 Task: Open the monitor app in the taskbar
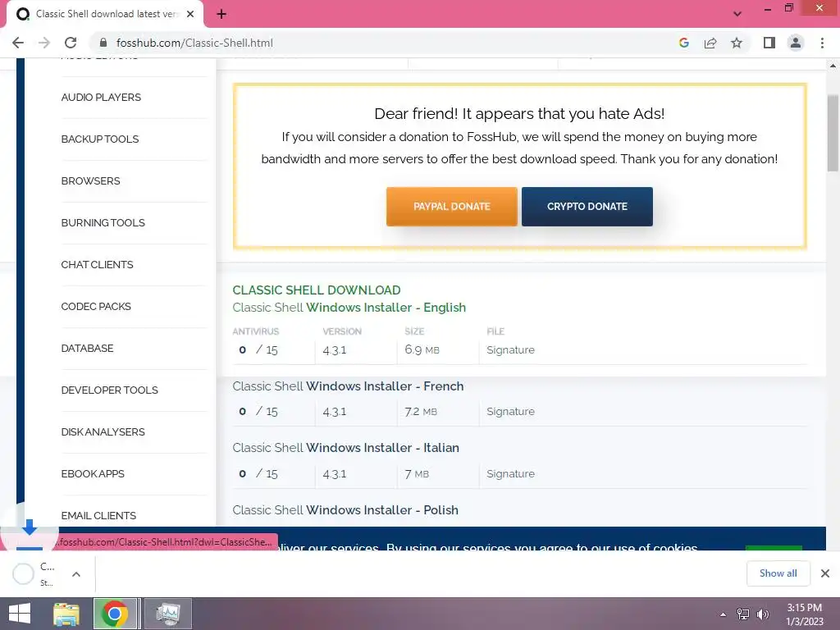(x=168, y=614)
